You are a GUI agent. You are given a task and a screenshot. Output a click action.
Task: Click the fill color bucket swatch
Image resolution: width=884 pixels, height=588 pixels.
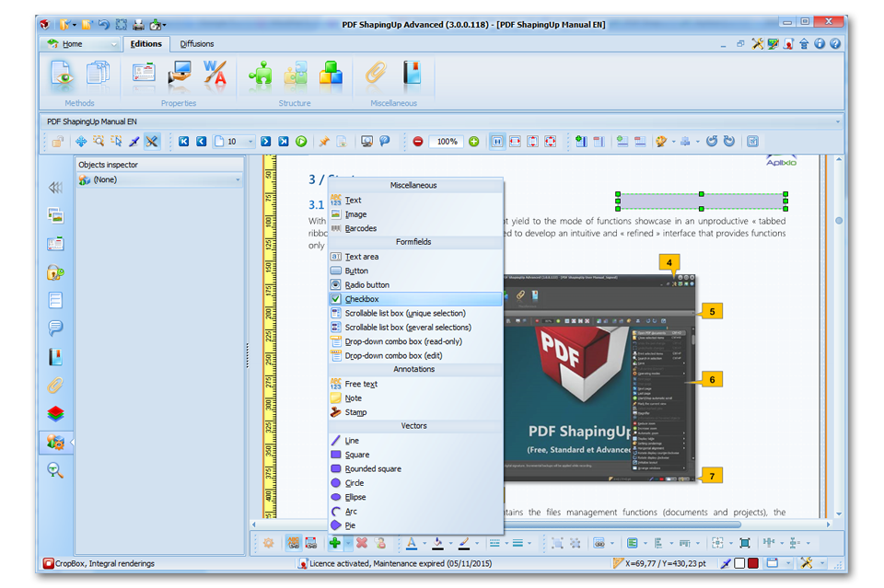[438, 543]
